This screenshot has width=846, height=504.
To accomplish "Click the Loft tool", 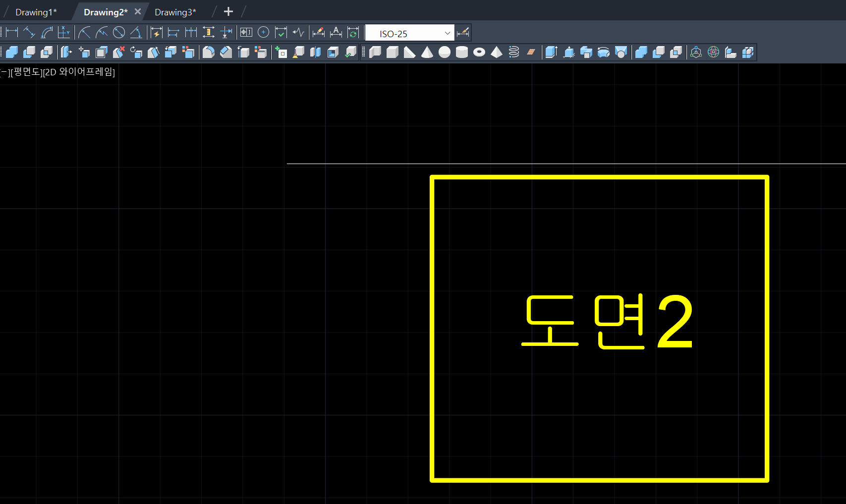I will [621, 52].
